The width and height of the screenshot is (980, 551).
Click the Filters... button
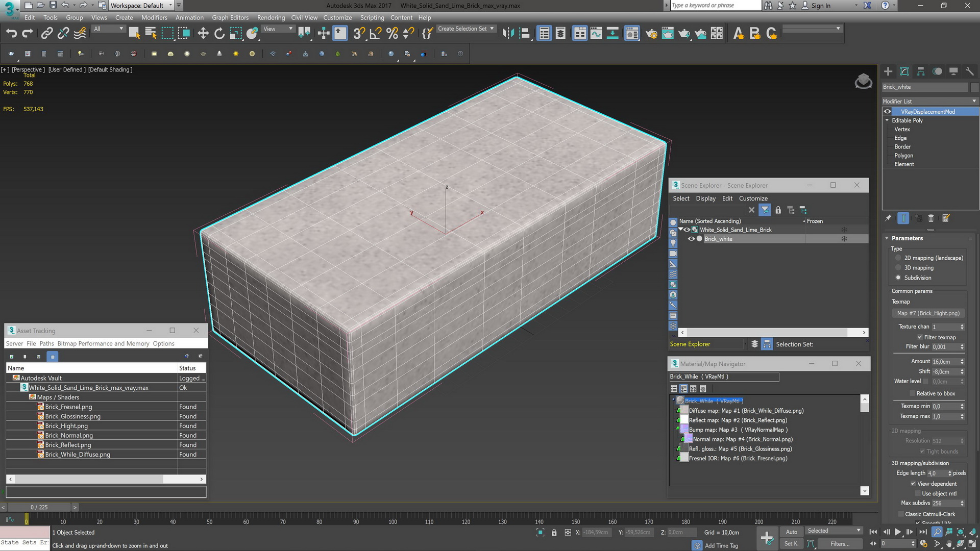(x=840, y=544)
